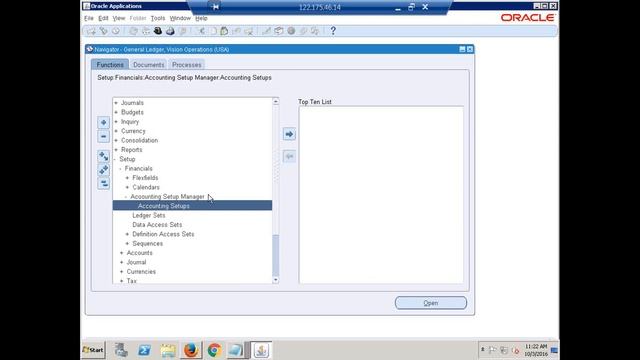Click the tree scrollbar up arrow
Viewport: 640px width, 360px height.
[x=276, y=101]
